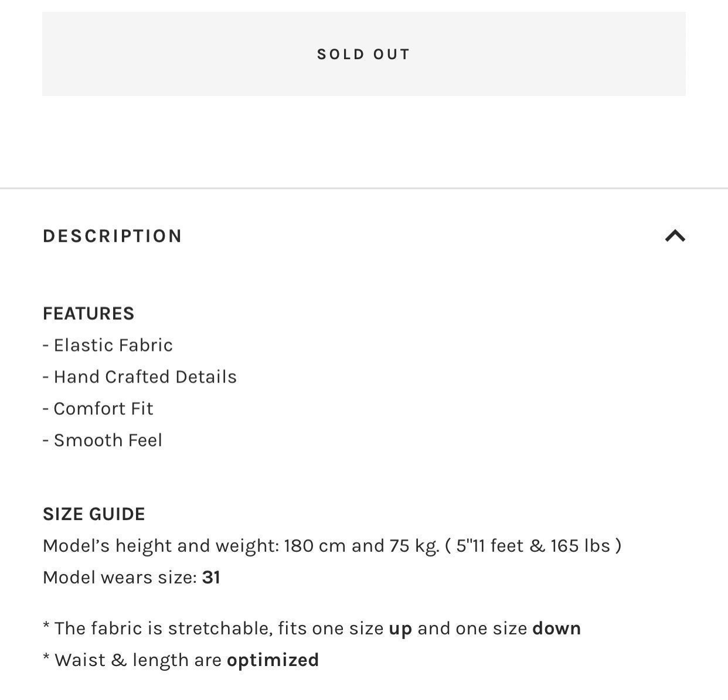Click the Waist & length note
Screen dimensions: 728x700
click(x=181, y=660)
